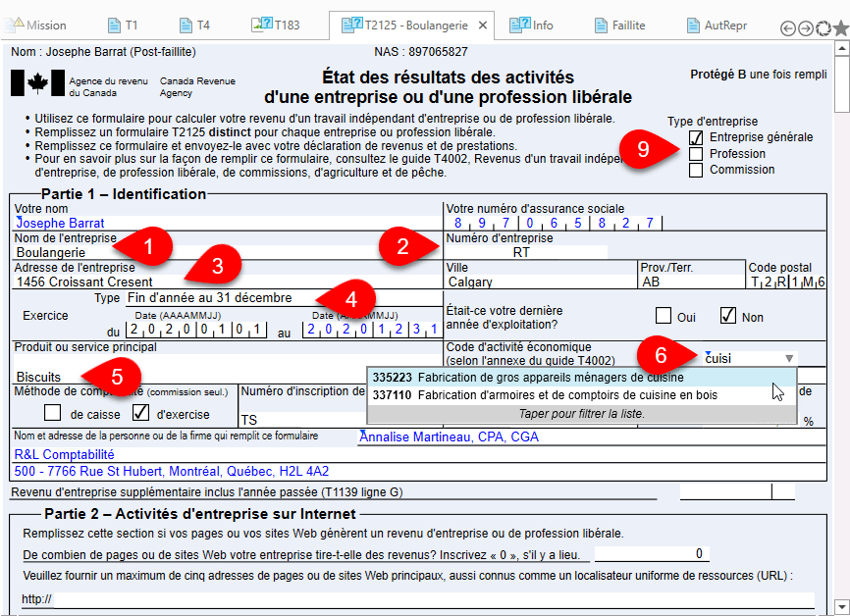Choose 337110 Fabrication d'armoires et de comptoirs
This screenshot has height=616, width=850.
coord(582,395)
